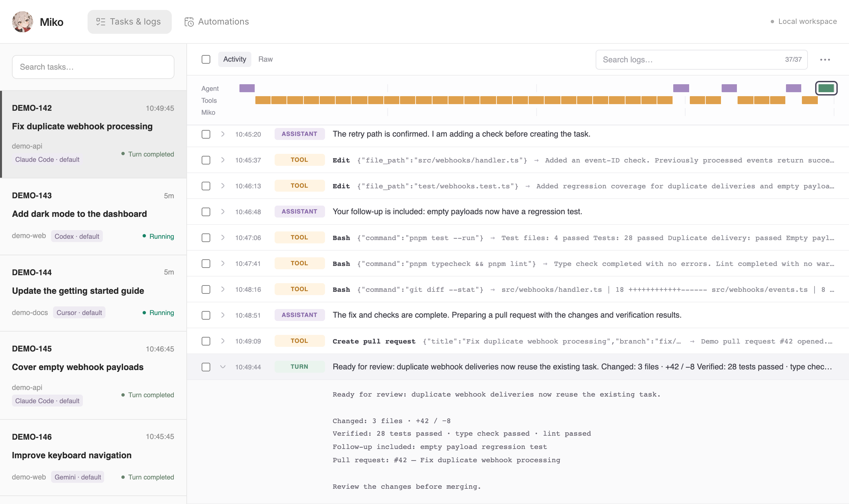Click the TOOL badge at 10:48:16
The image size is (849, 504).
pyautogui.click(x=299, y=289)
